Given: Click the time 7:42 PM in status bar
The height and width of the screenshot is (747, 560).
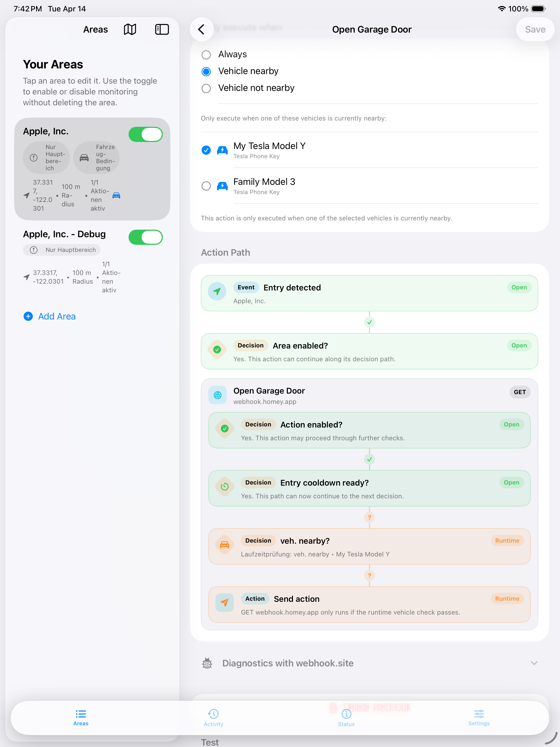Looking at the screenshot, I should [28, 9].
